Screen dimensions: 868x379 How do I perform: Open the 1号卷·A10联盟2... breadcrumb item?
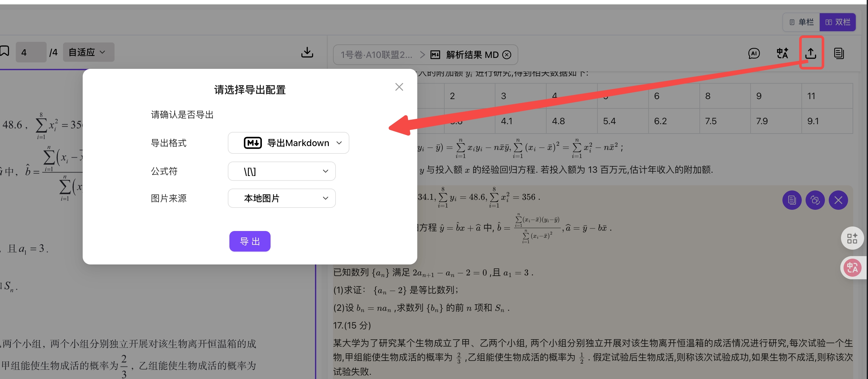point(376,55)
